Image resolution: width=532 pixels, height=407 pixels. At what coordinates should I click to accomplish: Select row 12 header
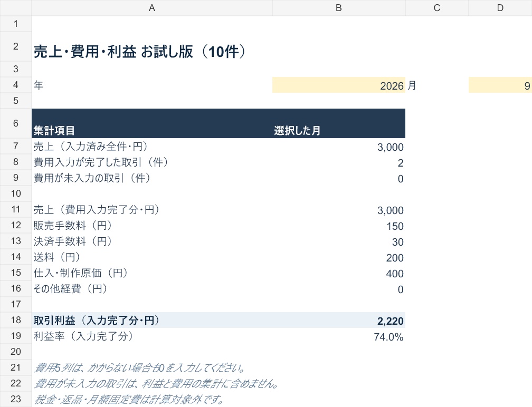point(16,225)
